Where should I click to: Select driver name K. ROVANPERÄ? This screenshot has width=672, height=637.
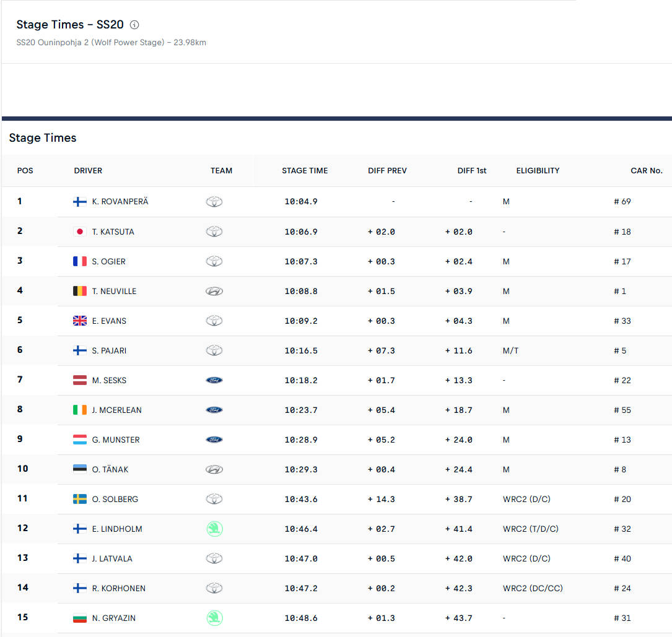tap(120, 201)
